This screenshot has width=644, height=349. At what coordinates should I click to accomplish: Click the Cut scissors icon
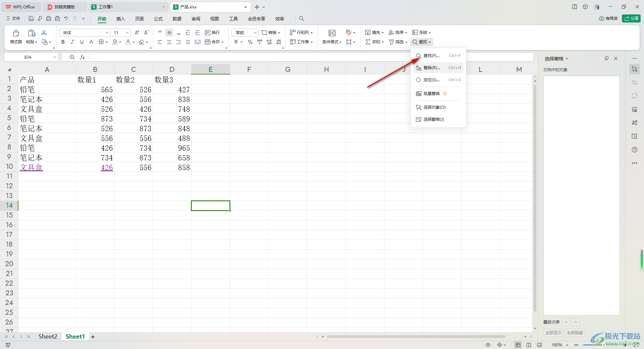point(44,33)
